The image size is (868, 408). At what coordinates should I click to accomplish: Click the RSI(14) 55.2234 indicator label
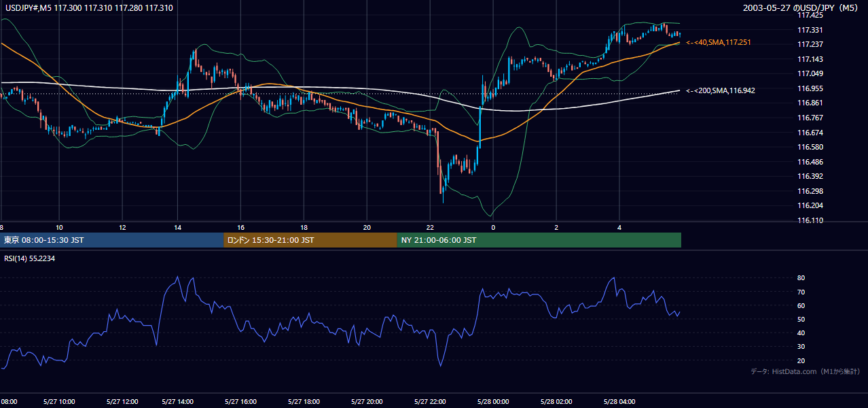click(x=31, y=258)
